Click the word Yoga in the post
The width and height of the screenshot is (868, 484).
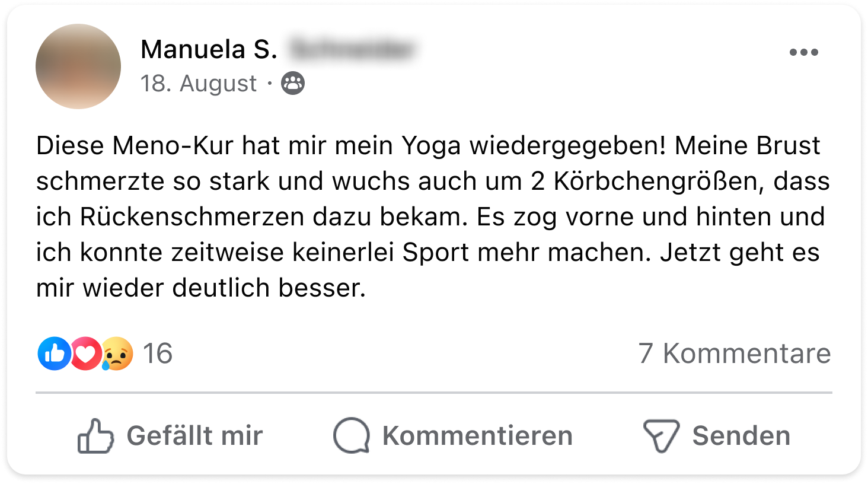click(x=431, y=147)
